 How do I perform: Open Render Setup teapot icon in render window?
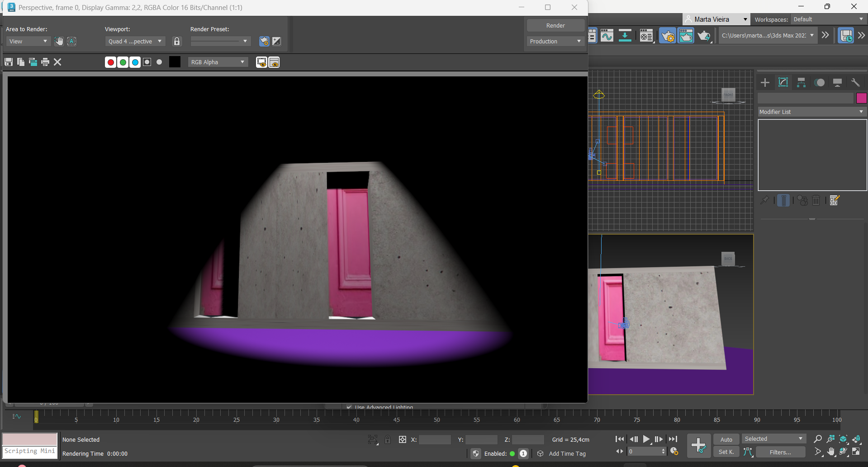[x=264, y=41]
